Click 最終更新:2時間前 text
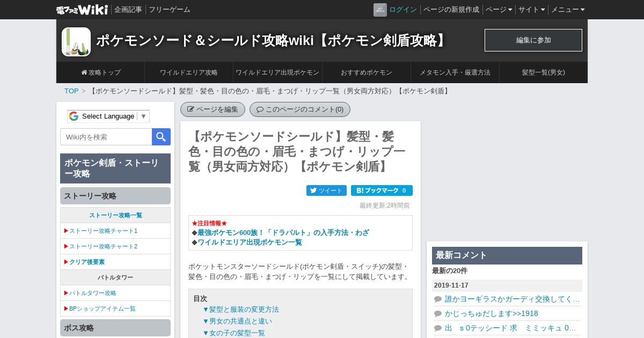Screen dimensions: 644x338 click(x=385, y=205)
